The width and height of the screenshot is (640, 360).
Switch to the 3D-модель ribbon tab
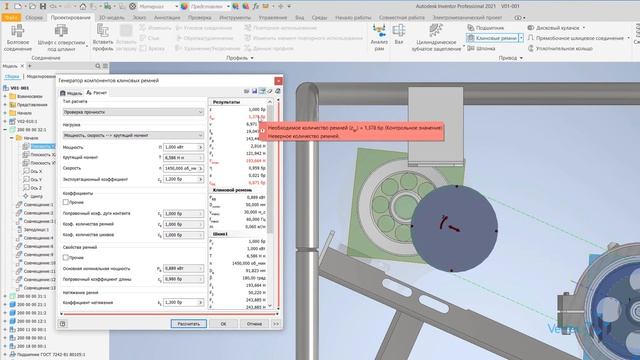111,18
